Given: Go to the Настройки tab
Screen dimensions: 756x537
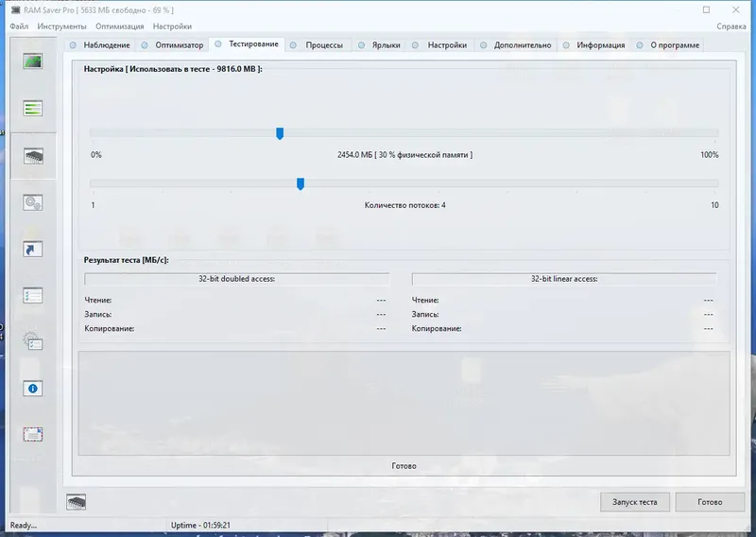Looking at the screenshot, I should coord(440,44).
